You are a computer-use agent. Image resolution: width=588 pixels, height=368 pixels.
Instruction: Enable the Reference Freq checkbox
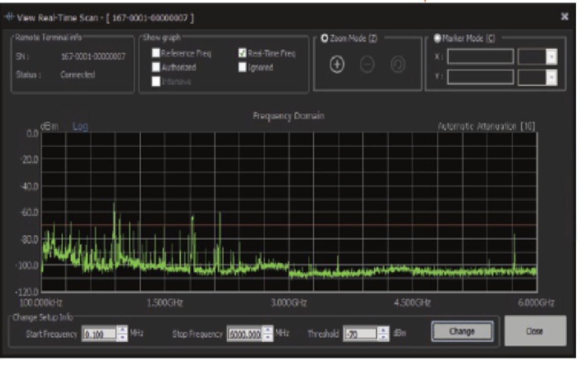(x=156, y=53)
